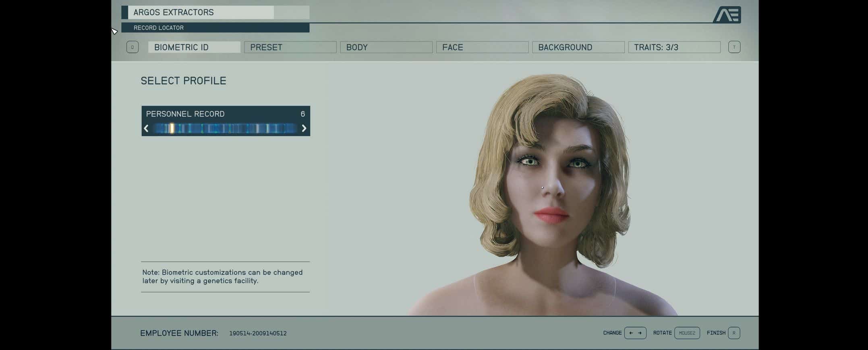The height and width of the screenshot is (350, 868).
Task: Click the MOUSE2 key icon beside Rotate
Action: click(687, 333)
